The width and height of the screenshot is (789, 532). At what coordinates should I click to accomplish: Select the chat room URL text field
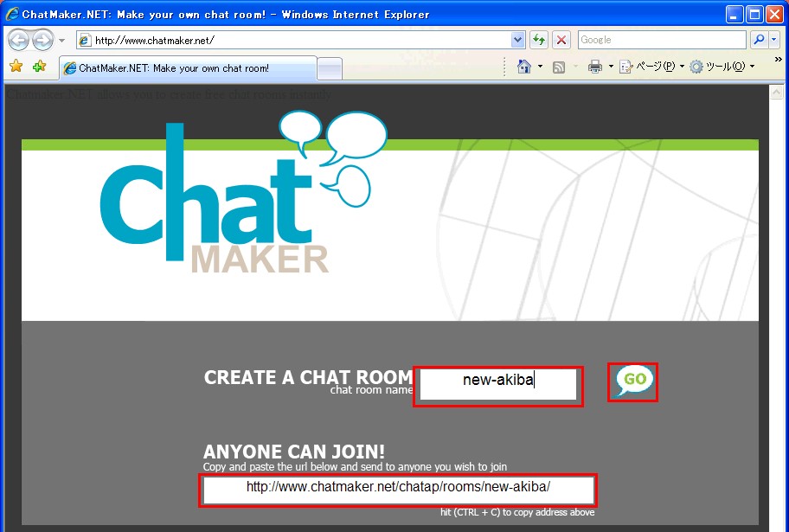point(398,490)
